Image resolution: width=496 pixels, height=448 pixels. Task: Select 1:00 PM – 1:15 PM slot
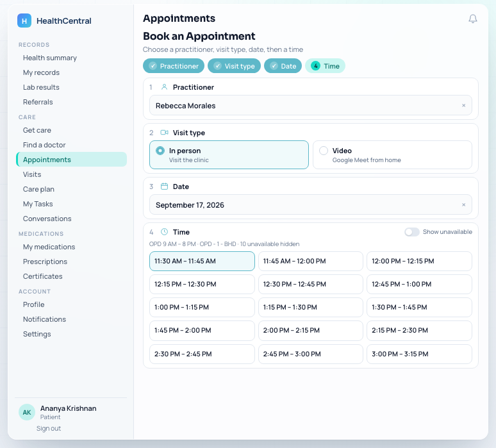(x=202, y=307)
